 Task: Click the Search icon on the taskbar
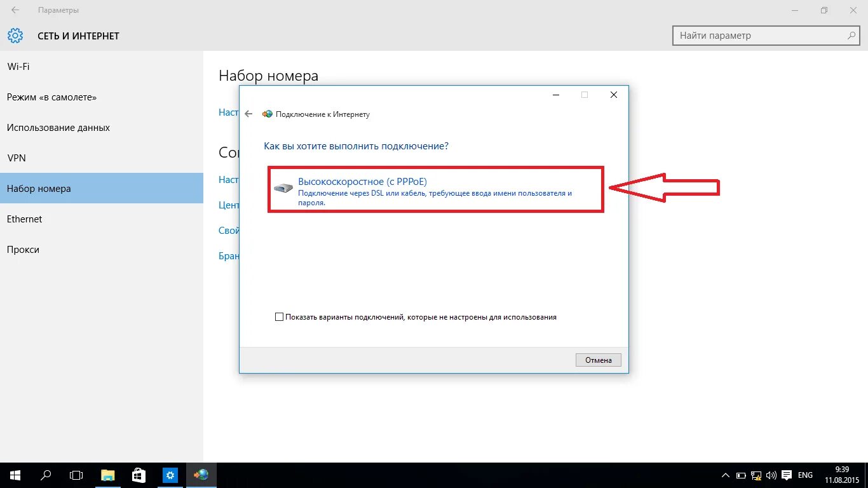pyautogui.click(x=44, y=475)
